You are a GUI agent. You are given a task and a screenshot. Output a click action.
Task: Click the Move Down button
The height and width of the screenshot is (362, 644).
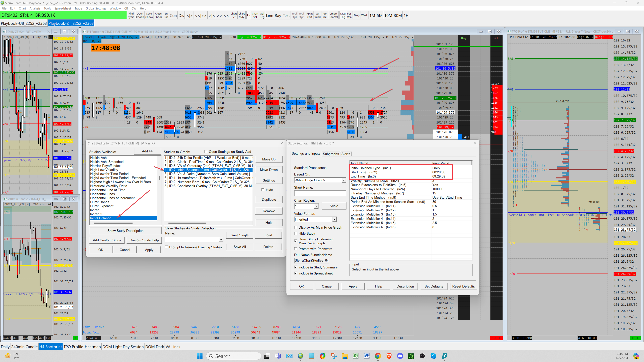pyautogui.click(x=269, y=170)
